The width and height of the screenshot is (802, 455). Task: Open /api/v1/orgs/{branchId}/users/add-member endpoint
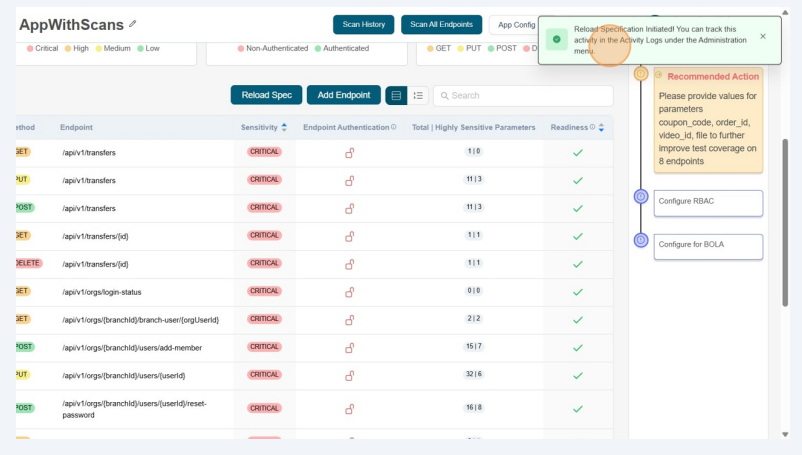pos(132,348)
